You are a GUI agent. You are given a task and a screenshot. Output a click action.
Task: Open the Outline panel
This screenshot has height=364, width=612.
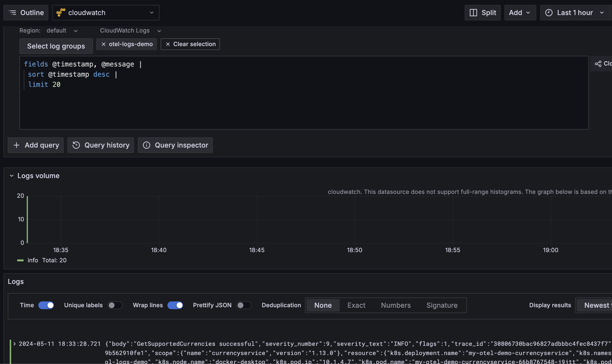[x=26, y=13]
